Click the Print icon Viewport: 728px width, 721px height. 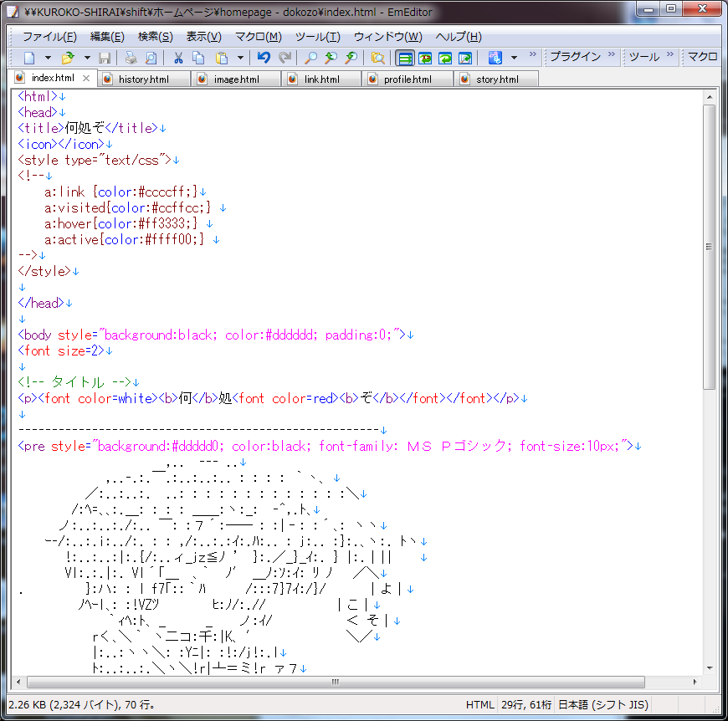click(131, 58)
